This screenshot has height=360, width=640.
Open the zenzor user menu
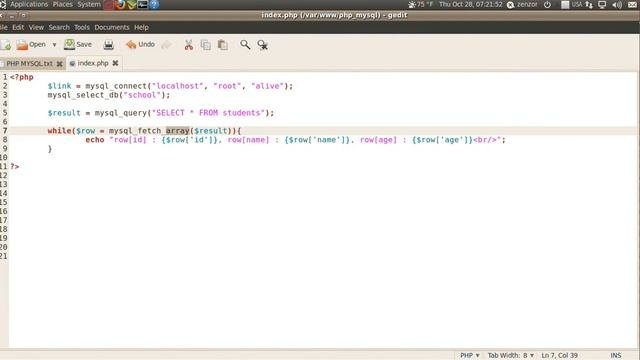pos(522,4)
